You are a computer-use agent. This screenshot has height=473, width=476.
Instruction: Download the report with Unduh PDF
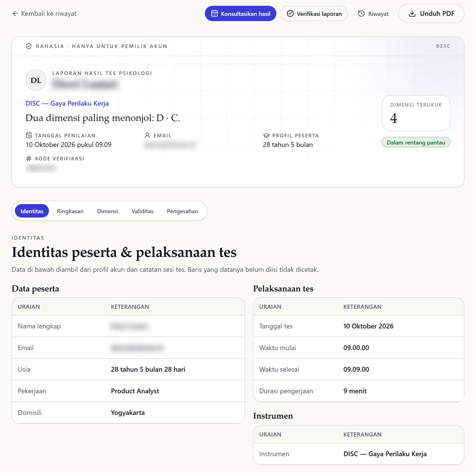[x=431, y=14]
